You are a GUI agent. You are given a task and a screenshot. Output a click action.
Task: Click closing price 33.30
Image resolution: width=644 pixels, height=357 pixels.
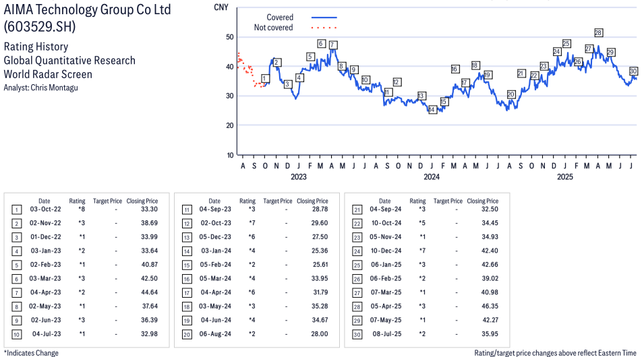(149, 209)
